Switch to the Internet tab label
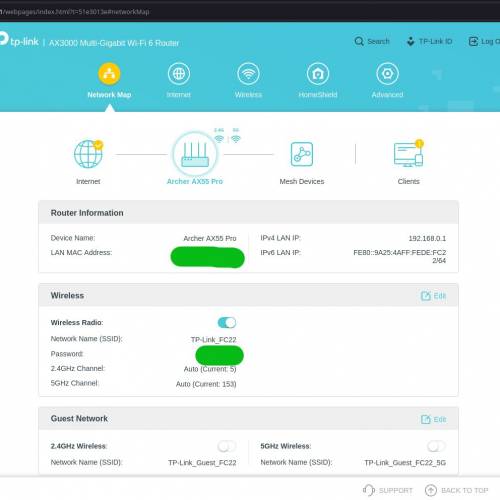Image resolution: width=500 pixels, height=500 pixels. 179,95
